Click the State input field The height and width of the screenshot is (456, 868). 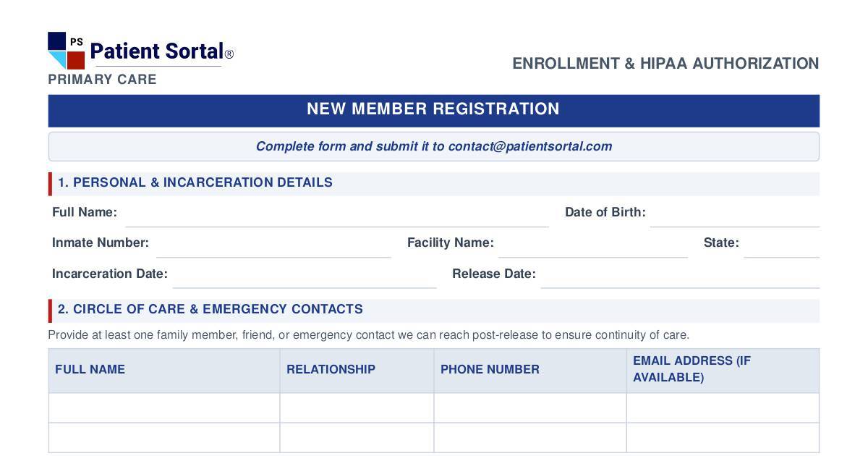point(781,245)
